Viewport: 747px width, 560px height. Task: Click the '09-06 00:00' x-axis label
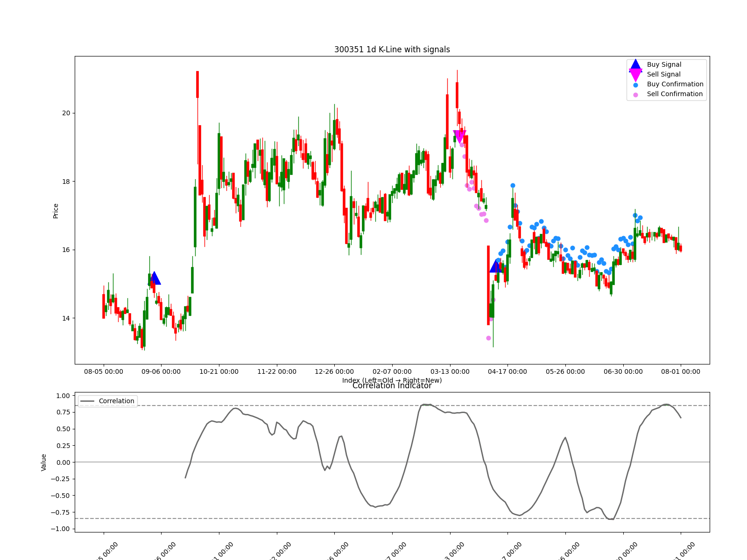click(x=161, y=372)
